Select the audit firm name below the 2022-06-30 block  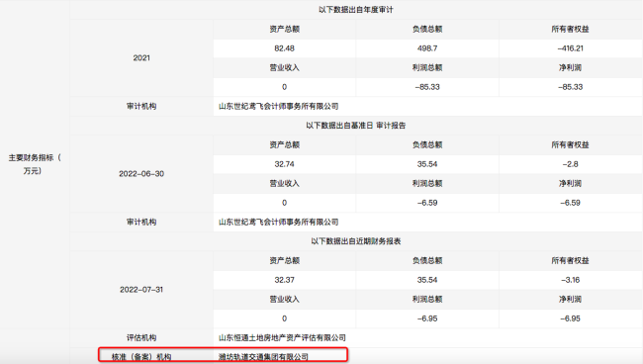pyautogui.click(x=278, y=222)
